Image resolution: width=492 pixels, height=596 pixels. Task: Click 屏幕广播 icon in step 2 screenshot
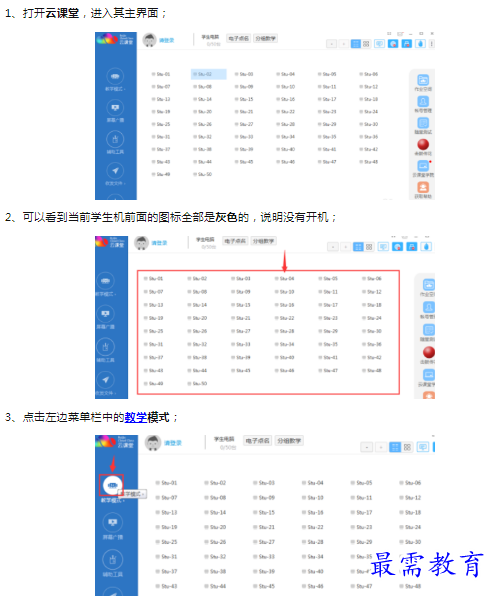[x=105, y=314]
